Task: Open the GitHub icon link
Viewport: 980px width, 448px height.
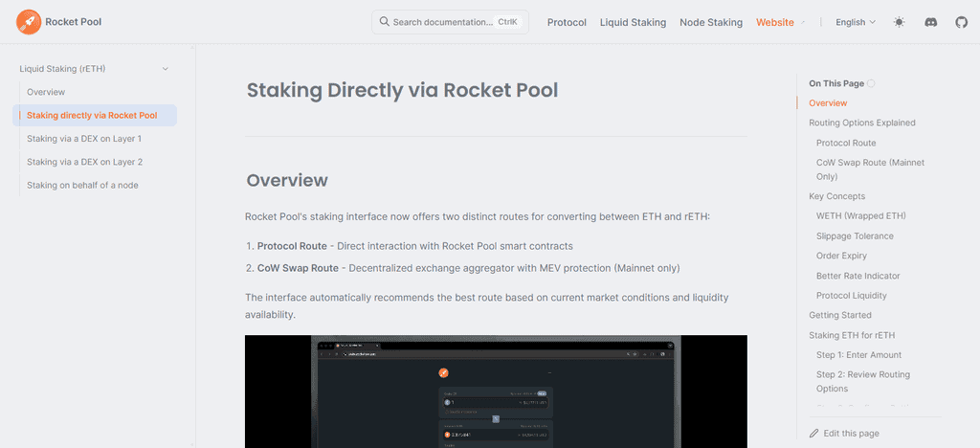Action: point(961,22)
